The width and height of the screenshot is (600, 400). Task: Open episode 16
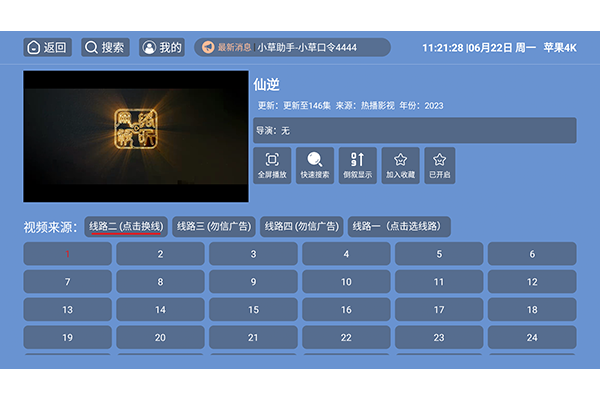pos(346,310)
